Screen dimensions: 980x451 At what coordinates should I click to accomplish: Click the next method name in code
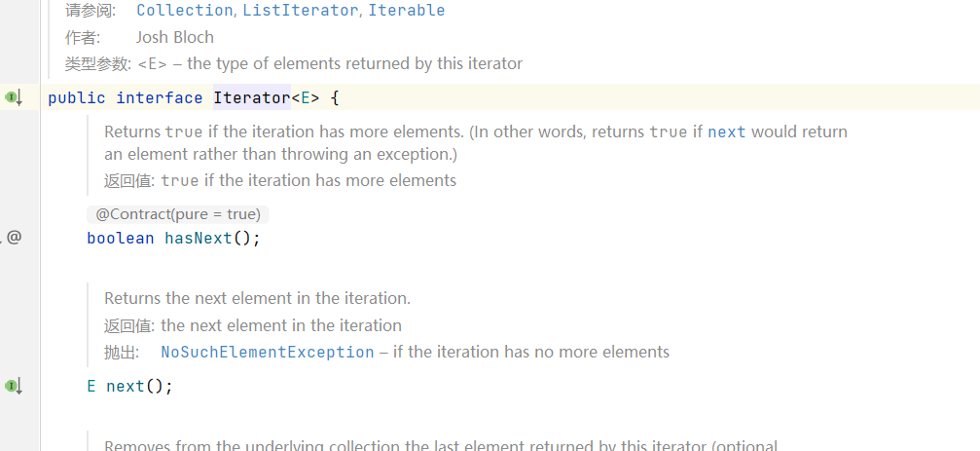(x=126, y=387)
